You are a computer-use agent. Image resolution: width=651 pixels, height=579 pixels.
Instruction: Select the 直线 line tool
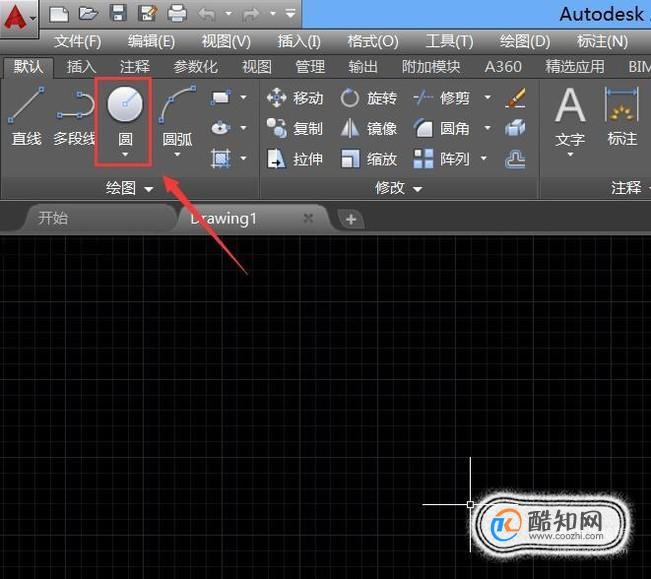(27, 117)
